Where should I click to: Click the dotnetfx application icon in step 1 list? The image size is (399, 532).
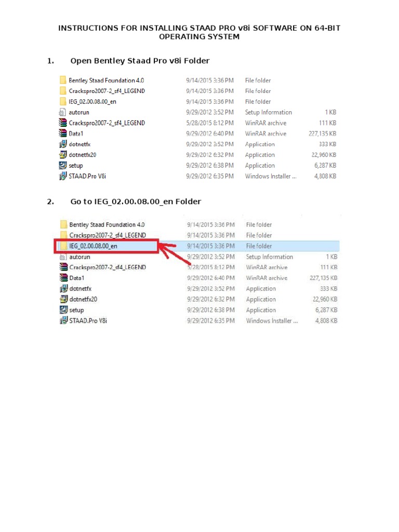[63, 144]
